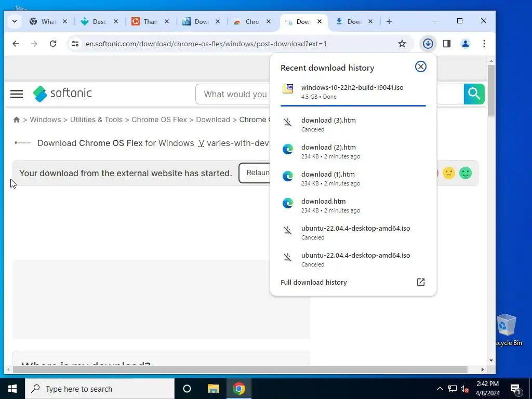The height and width of the screenshot is (399, 532).
Task: Open the taskbar clock showing 2:42 PM
Action: (487, 389)
